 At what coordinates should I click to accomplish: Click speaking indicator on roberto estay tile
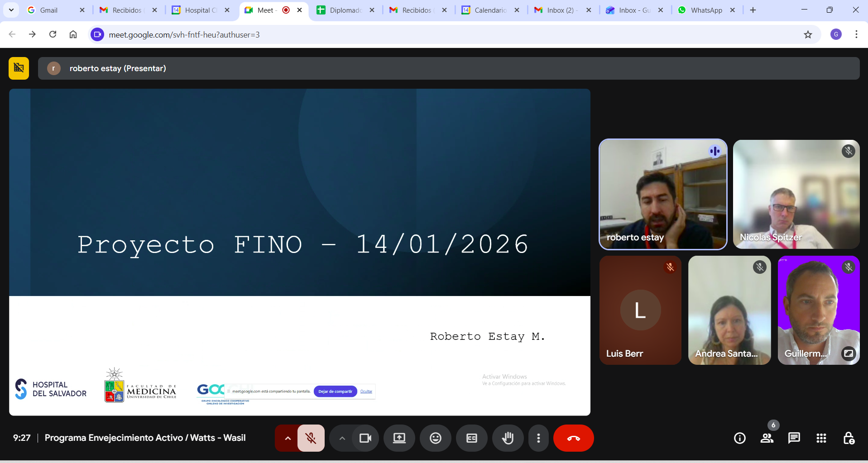(715, 151)
